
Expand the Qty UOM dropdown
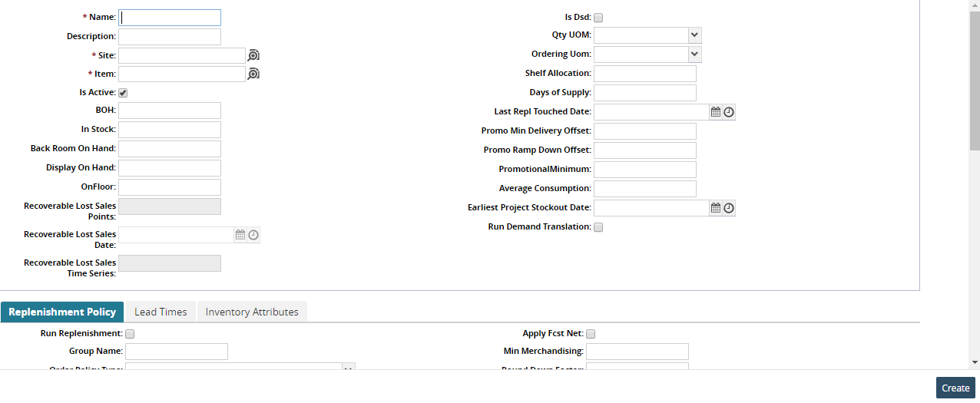[694, 35]
